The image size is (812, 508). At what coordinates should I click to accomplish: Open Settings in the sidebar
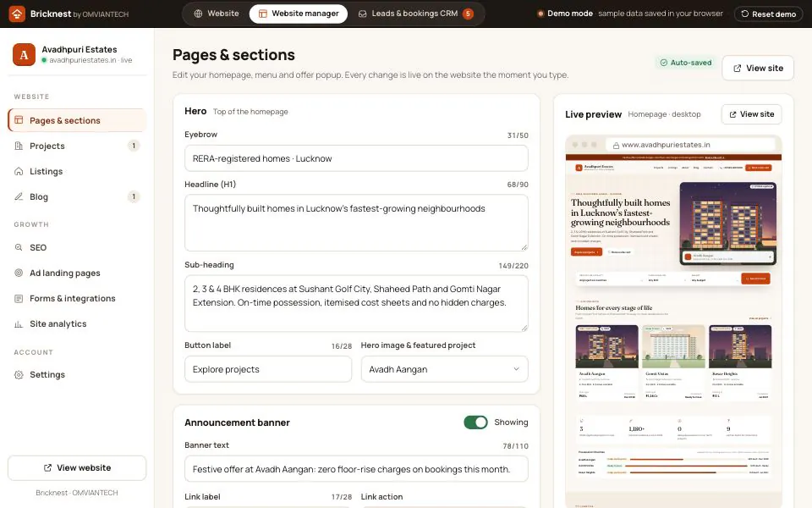coord(77,374)
